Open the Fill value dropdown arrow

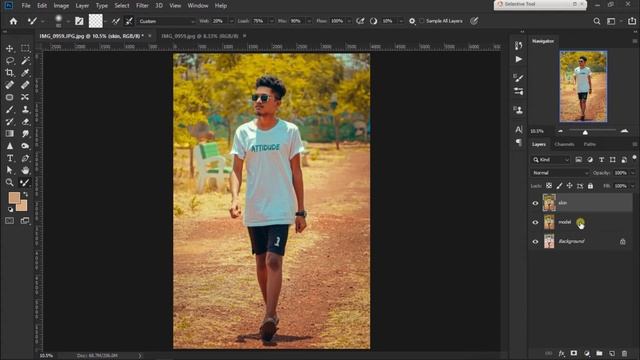633,186
